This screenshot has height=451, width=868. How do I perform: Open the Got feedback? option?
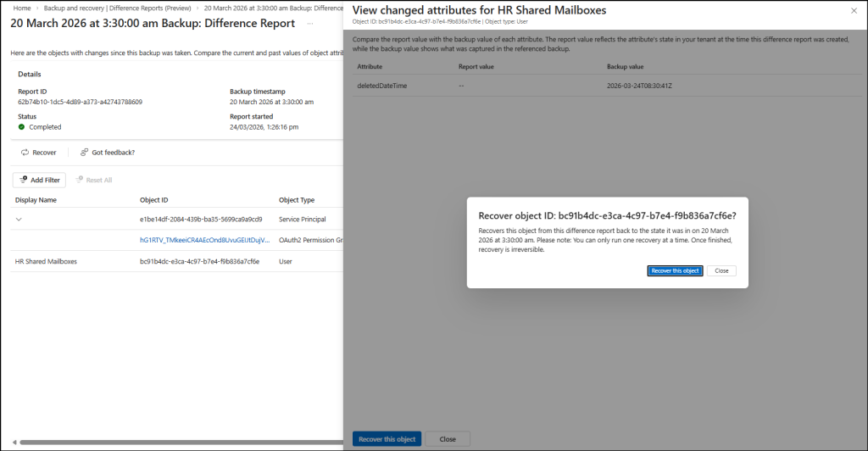tap(108, 153)
